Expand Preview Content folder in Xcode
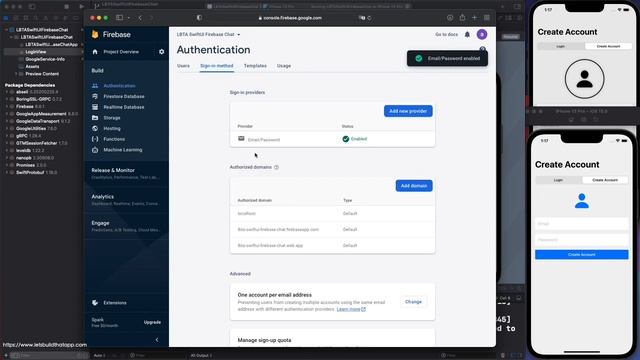Image resolution: width=640 pixels, height=360 pixels. pyautogui.click(x=17, y=74)
